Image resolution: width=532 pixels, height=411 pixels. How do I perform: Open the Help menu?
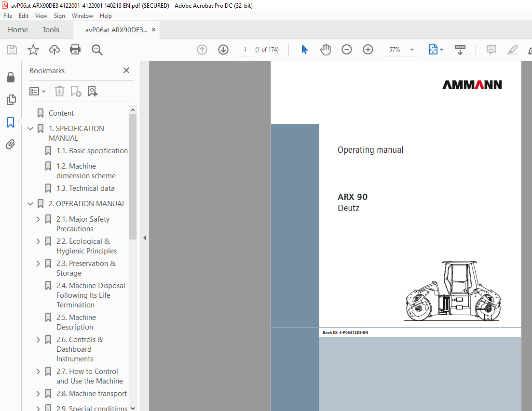[x=106, y=16]
